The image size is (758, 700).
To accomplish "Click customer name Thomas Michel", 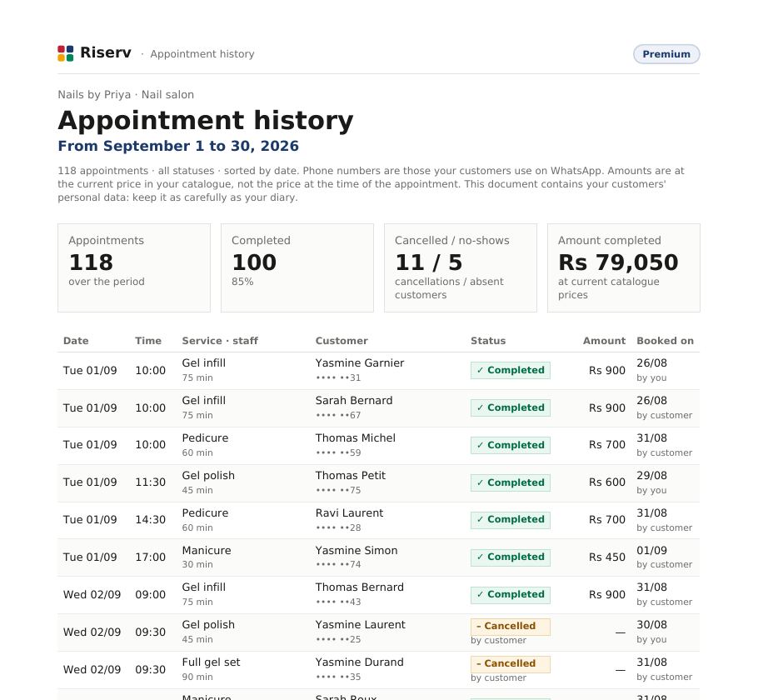I will [x=356, y=437].
